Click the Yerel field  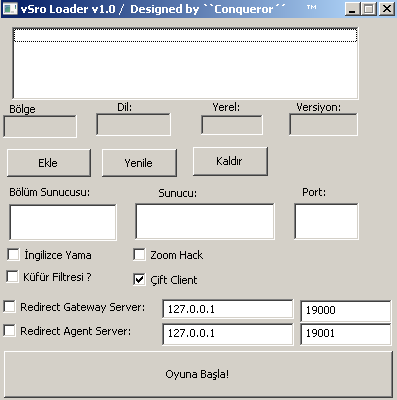pos(232,125)
